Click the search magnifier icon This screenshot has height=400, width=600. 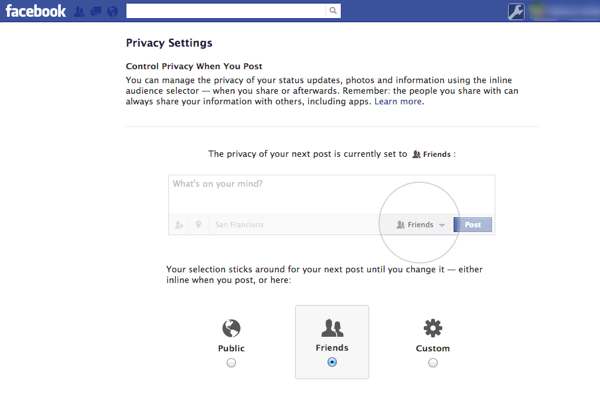point(333,12)
